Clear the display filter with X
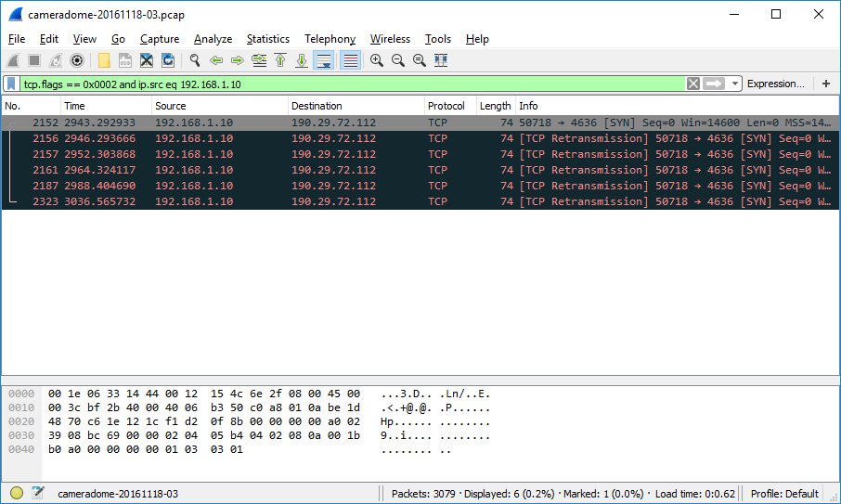The image size is (841, 504). coord(692,84)
